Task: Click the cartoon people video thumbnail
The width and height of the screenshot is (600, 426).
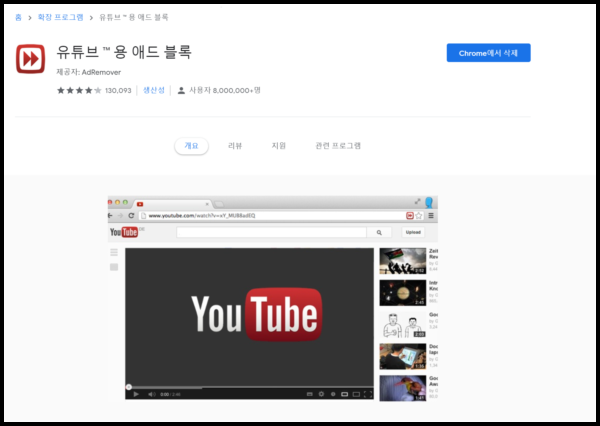Action: pos(403,325)
